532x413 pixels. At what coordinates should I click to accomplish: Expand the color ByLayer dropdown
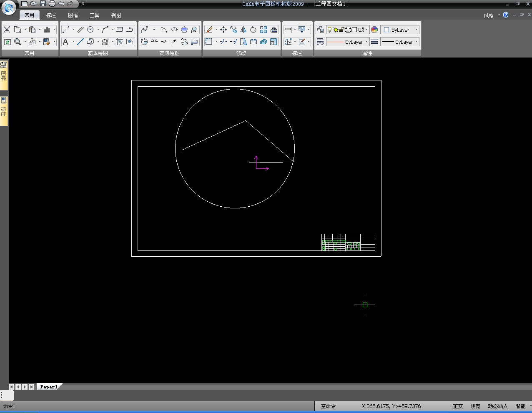point(416,30)
